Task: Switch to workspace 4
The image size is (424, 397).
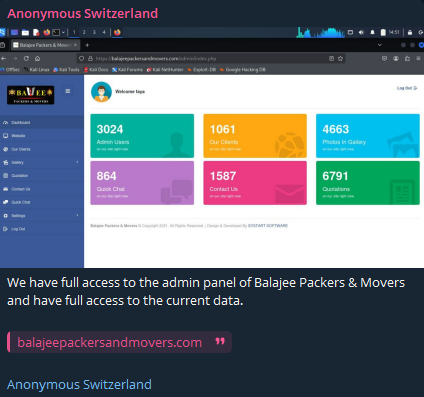Action: point(104,32)
